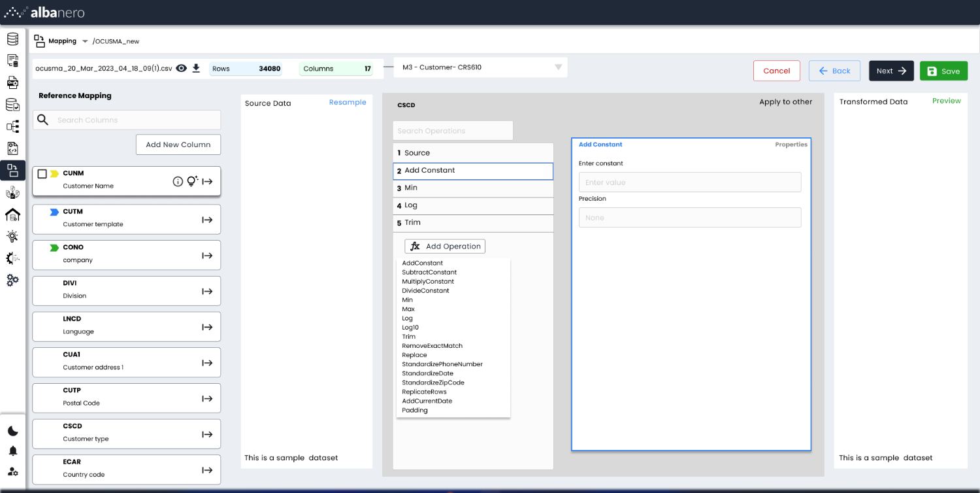Open the database icon in the sidebar
The image size is (980, 493).
[x=12, y=39]
